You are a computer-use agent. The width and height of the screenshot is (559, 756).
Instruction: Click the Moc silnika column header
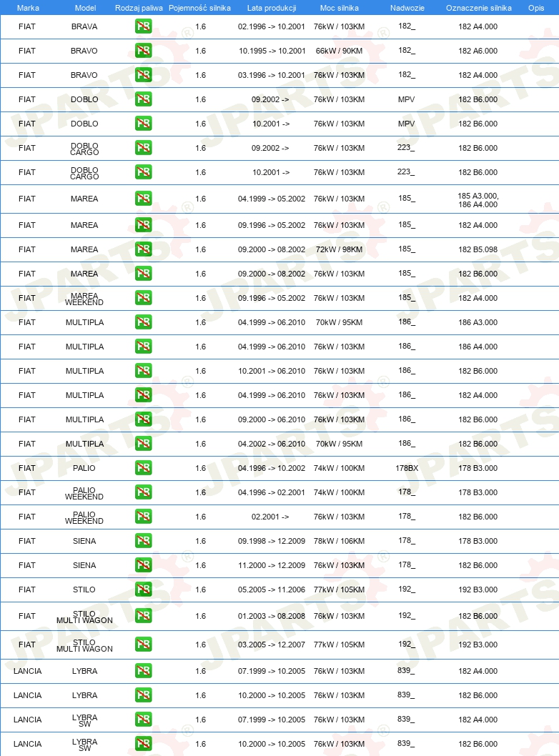tap(339, 8)
